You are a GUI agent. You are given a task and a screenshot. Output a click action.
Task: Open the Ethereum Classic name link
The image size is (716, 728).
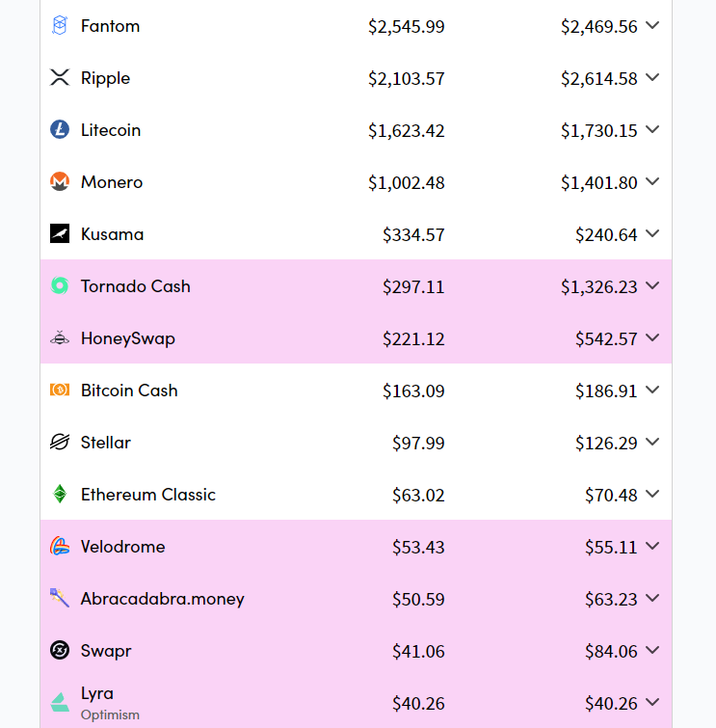148,495
